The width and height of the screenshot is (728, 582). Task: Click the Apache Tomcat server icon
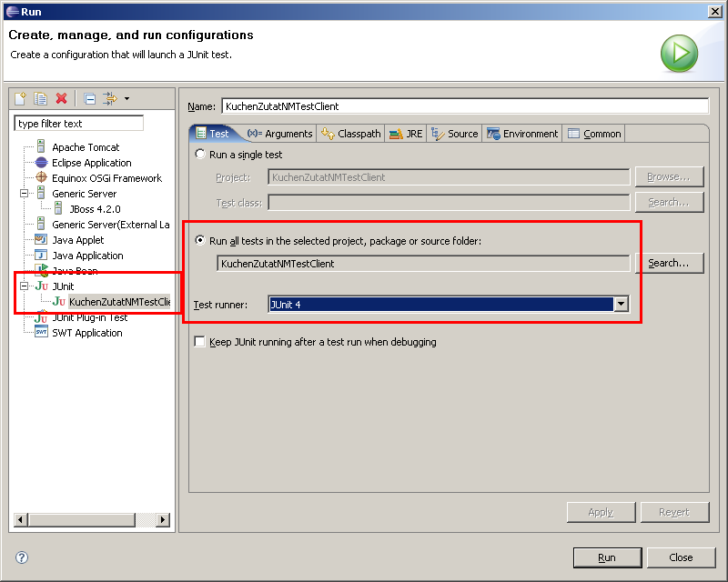[41, 146]
